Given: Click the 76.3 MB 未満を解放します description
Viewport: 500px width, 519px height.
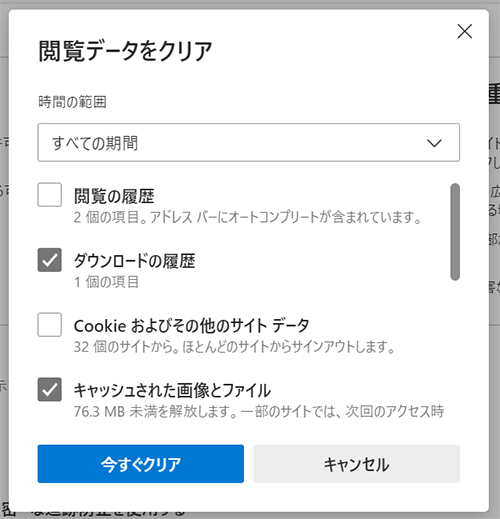Looking at the screenshot, I should click(259, 411).
